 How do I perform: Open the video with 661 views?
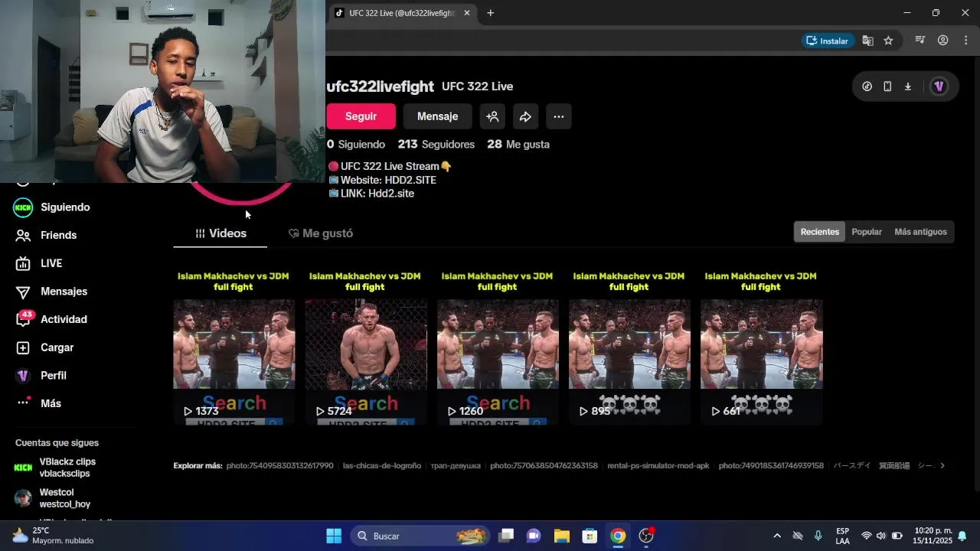pyautogui.click(x=762, y=346)
